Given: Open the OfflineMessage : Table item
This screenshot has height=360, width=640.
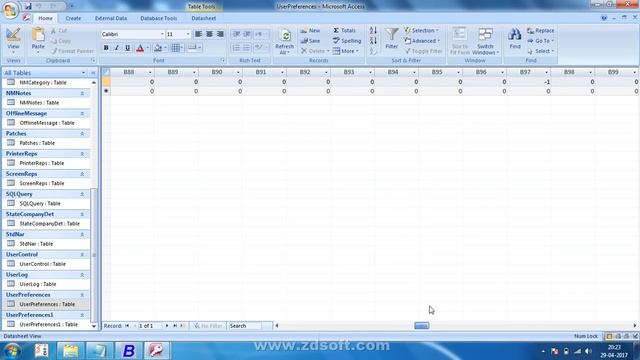Looking at the screenshot, I should click(47, 123).
